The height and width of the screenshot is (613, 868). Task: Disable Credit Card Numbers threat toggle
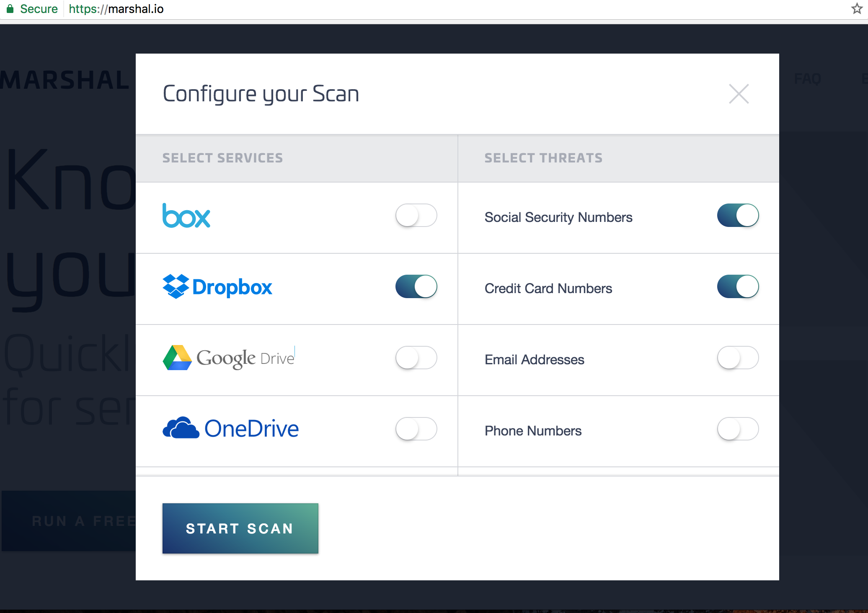pyautogui.click(x=738, y=286)
